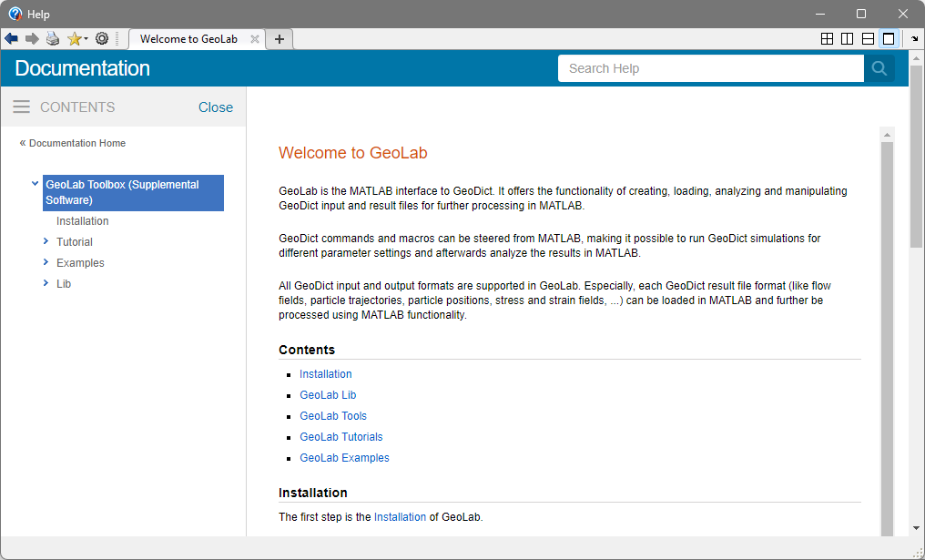The image size is (925, 560).
Task: Click the outer window scrollbar down arrow
Action: (916, 528)
